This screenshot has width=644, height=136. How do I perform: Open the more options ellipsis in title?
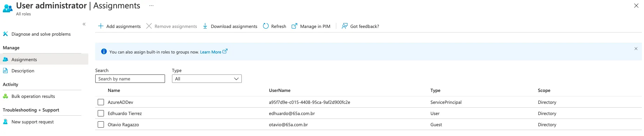tap(151, 6)
